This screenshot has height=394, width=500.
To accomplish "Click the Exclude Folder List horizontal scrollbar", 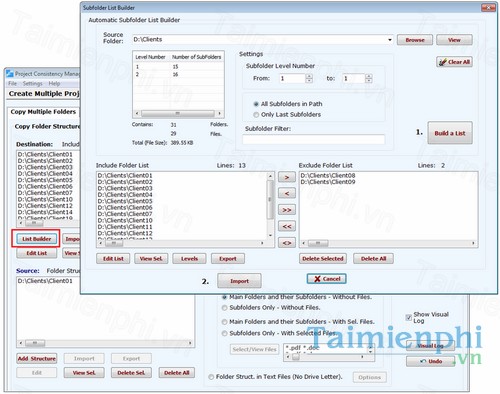I will tap(388, 243).
